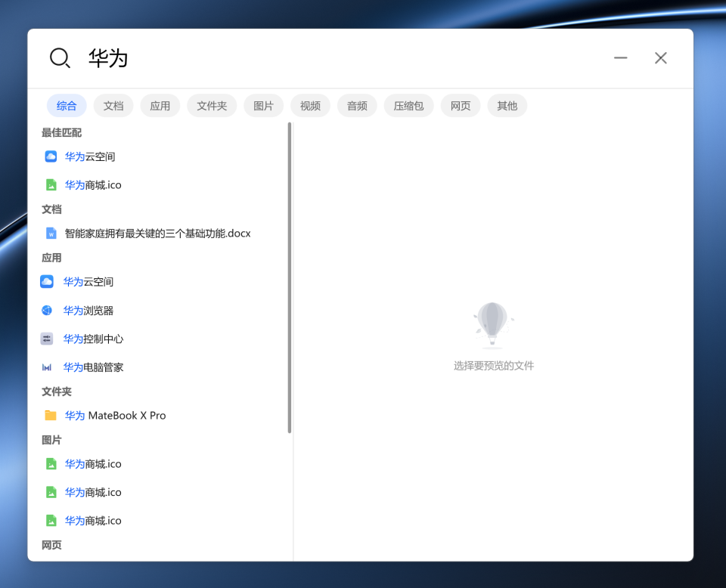This screenshot has height=588, width=726.
Task: Choose the 压缩包 filter tab
Action: click(x=409, y=106)
